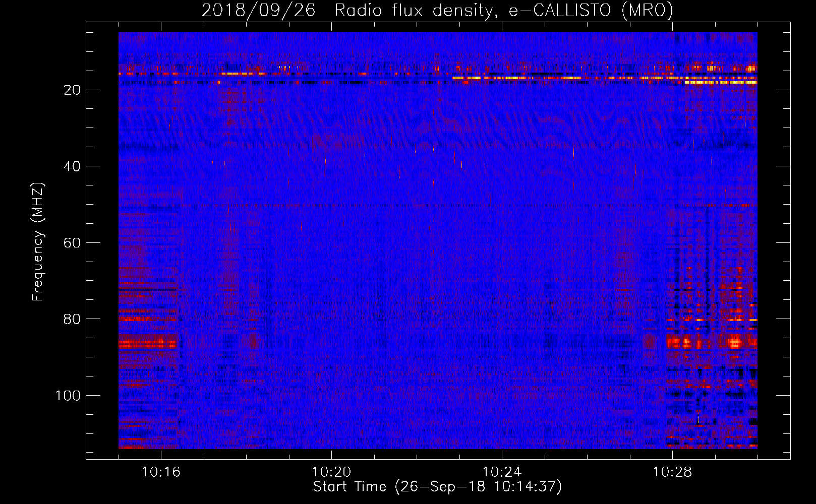Click the 60 MHz frequency tick label

tap(72, 243)
